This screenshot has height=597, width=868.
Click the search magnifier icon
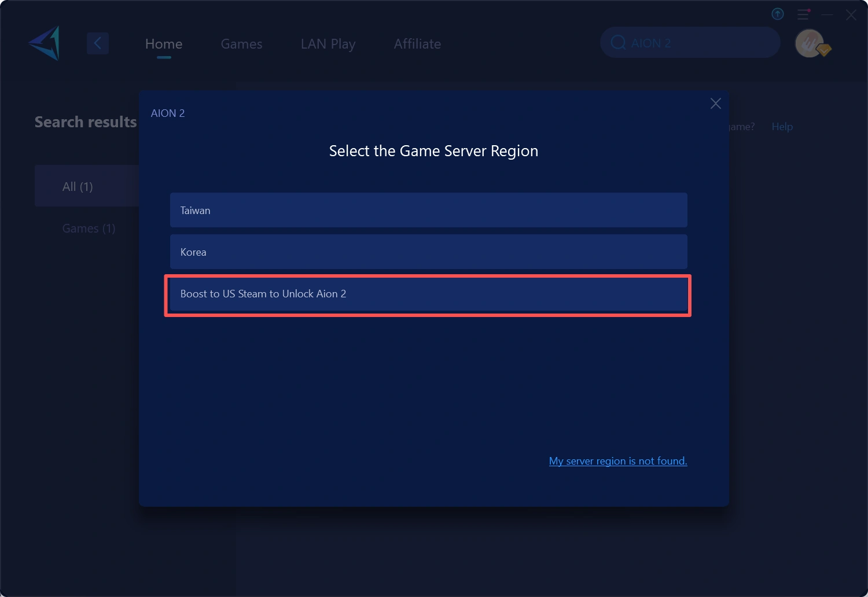pyautogui.click(x=618, y=43)
